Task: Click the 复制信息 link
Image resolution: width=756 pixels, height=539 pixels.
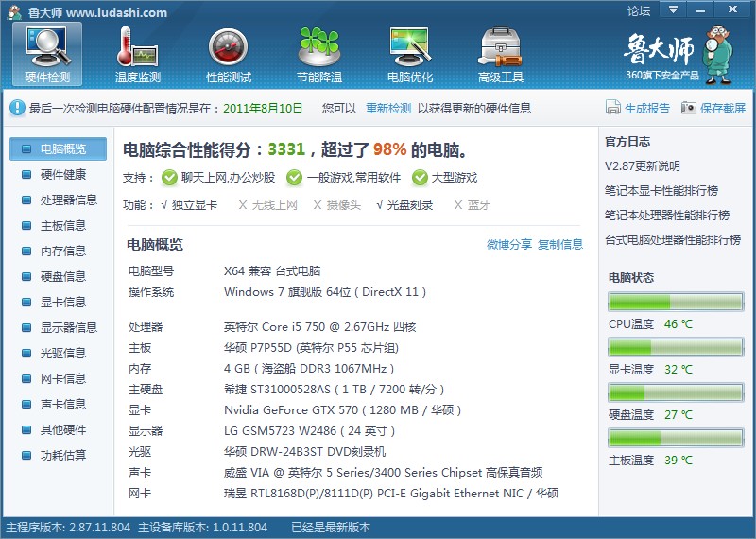Action: click(560, 245)
